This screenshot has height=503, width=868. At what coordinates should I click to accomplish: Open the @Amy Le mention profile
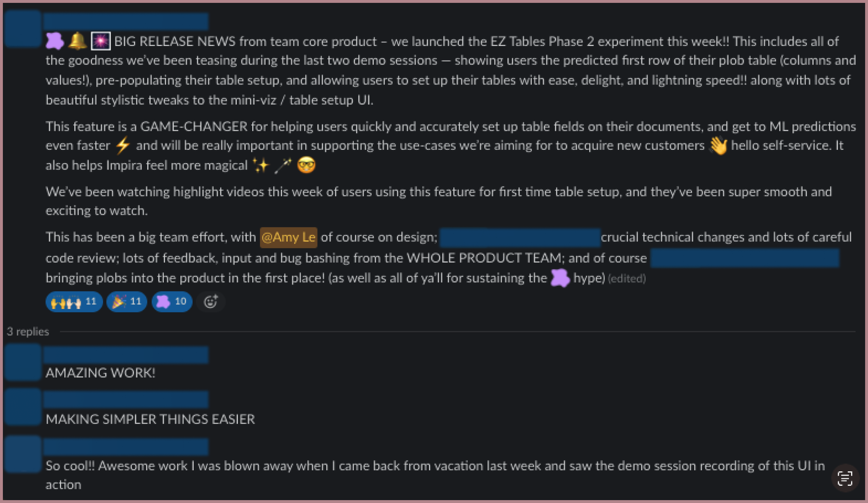pos(288,237)
